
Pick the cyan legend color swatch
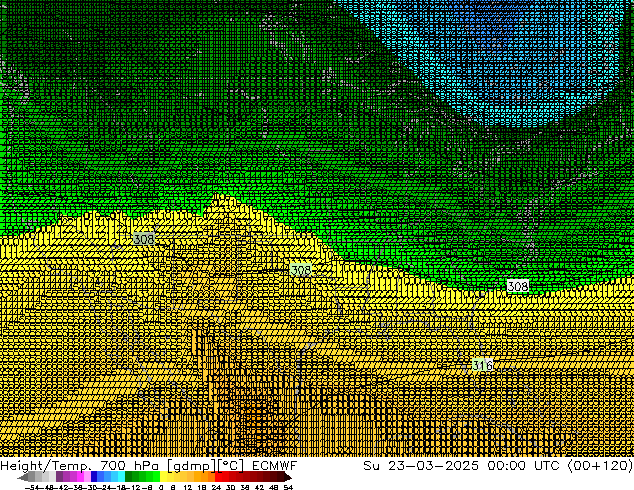click(119, 478)
